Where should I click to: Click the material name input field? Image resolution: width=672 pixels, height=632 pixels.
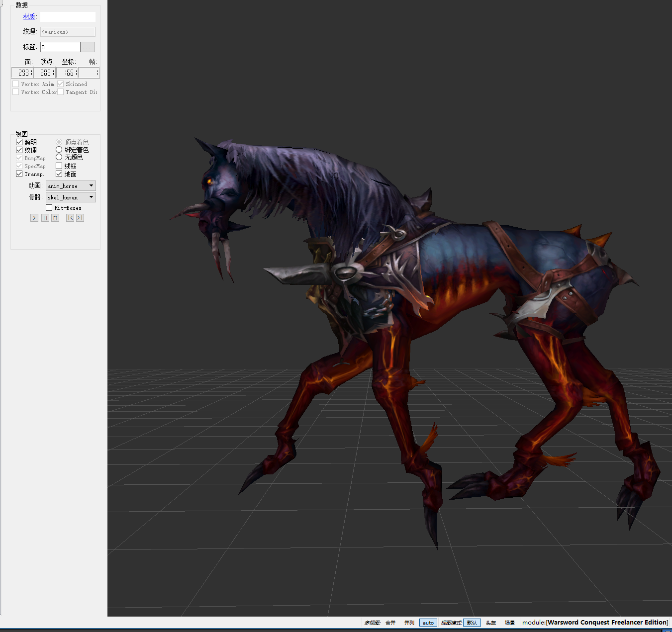(68, 17)
